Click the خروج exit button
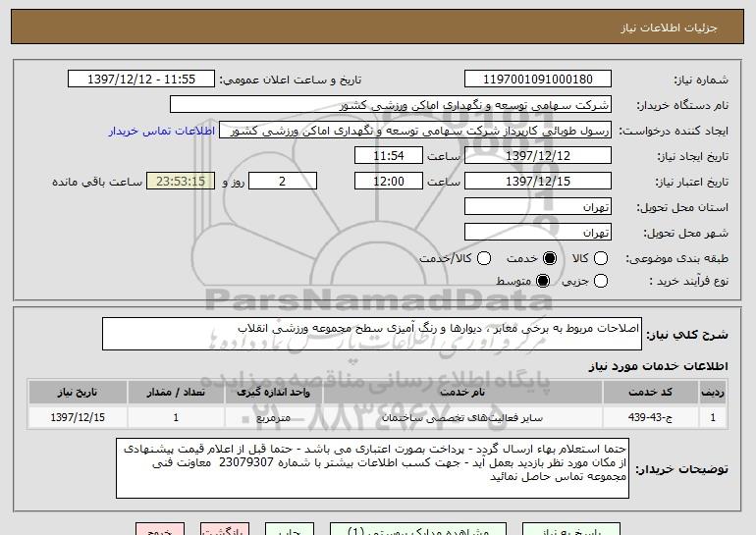The width and height of the screenshot is (756, 535). pos(160,530)
